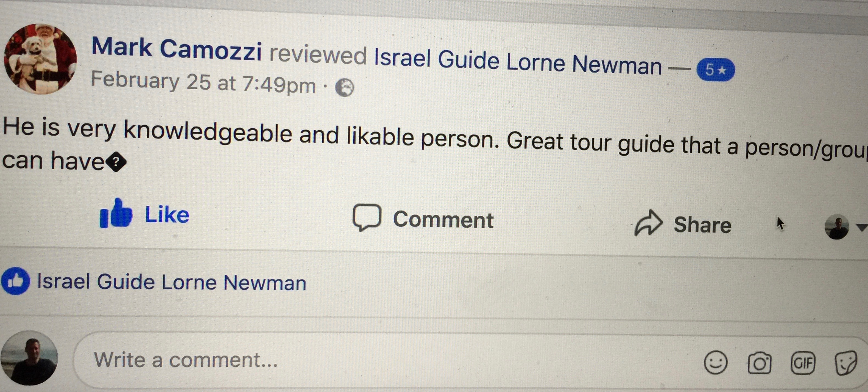Viewport: 868px width, 392px height.
Task: Click the thumbs-up Like icon
Action: [116, 214]
